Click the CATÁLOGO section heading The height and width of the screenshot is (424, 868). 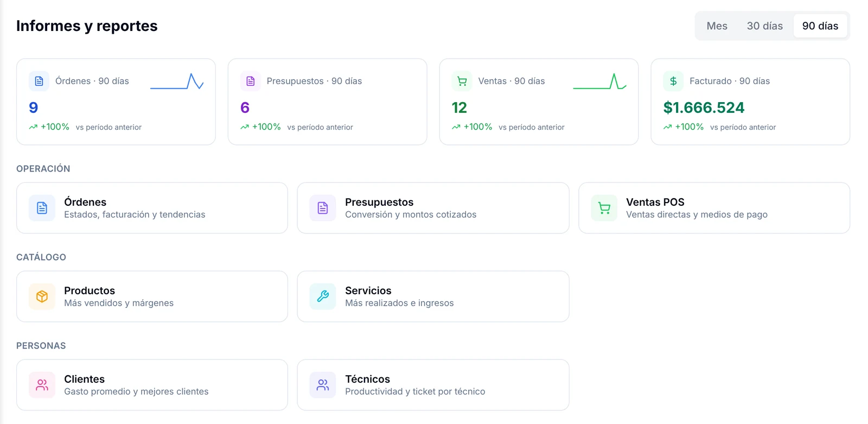click(41, 257)
